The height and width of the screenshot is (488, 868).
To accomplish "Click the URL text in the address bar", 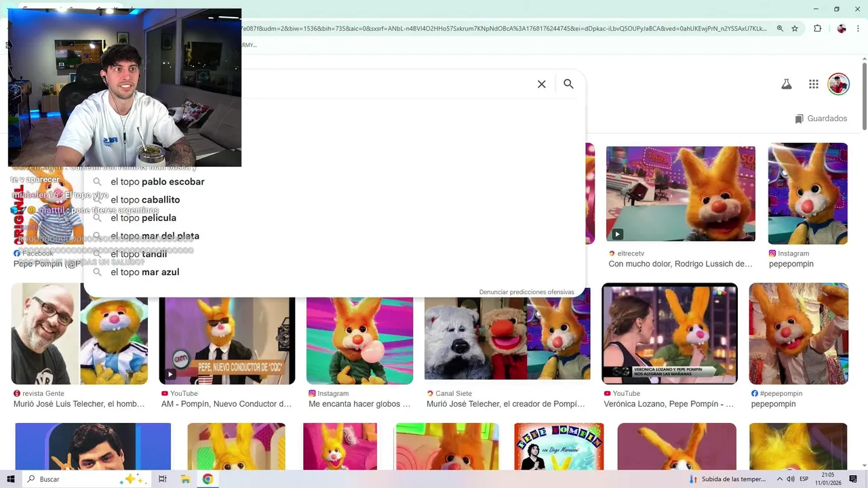I will coord(505,28).
